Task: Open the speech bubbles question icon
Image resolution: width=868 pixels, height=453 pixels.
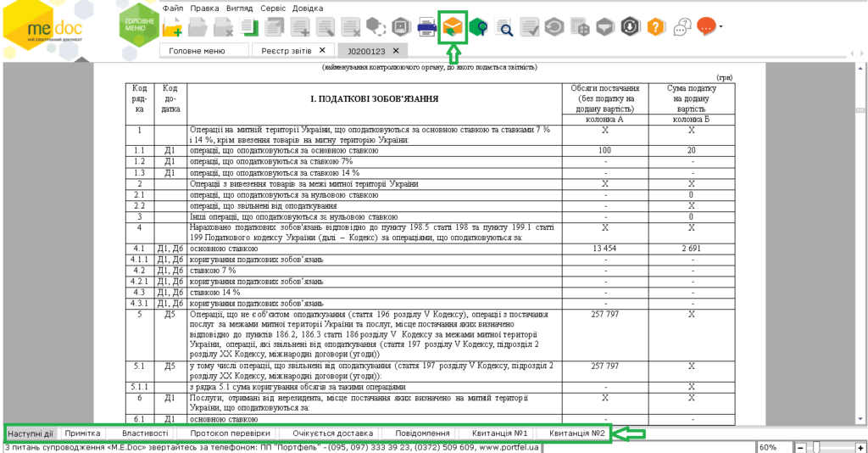Action: (682, 28)
